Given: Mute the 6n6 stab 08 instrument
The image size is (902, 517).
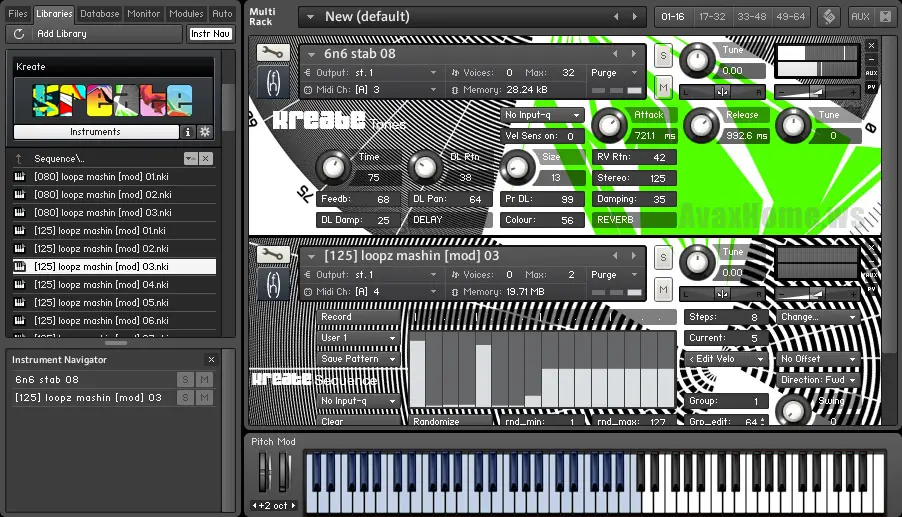Looking at the screenshot, I should pos(663,87).
